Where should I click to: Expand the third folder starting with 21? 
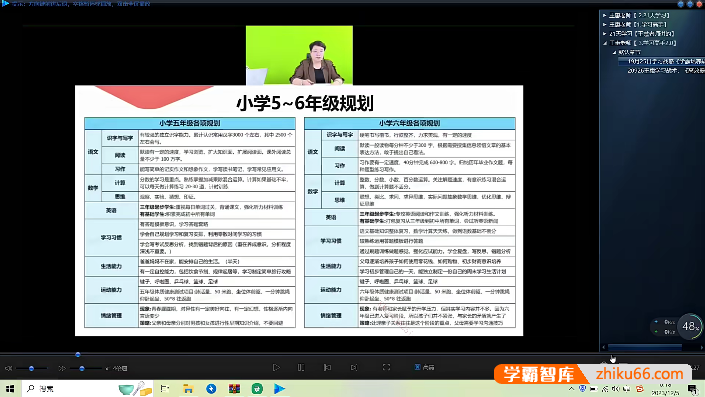point(605,33)
